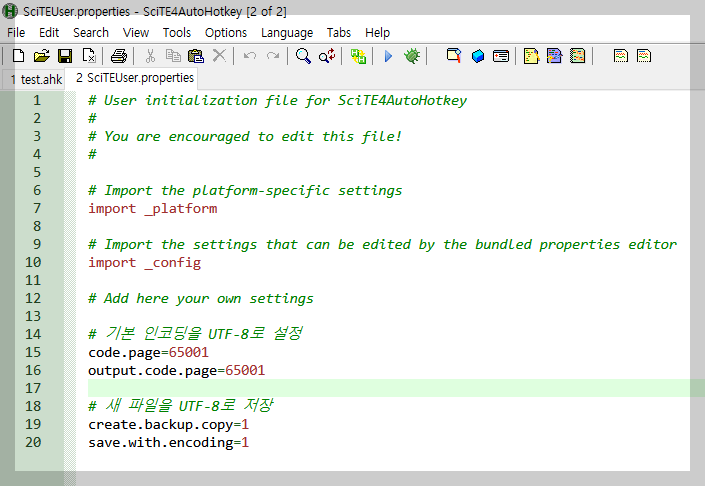705x486 pixels.
Task: Open Find with the magnifying glass icon
Action: click(303, 56)
